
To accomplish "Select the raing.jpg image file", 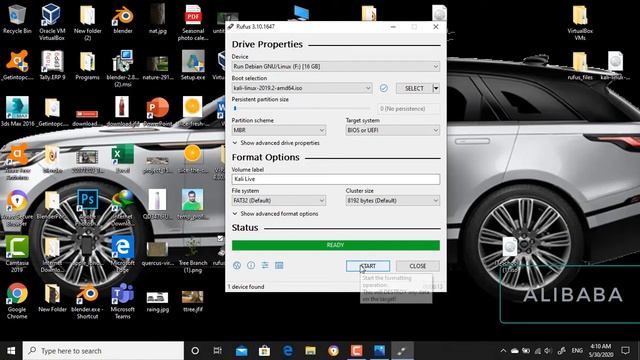I will (x=158, y=301).
